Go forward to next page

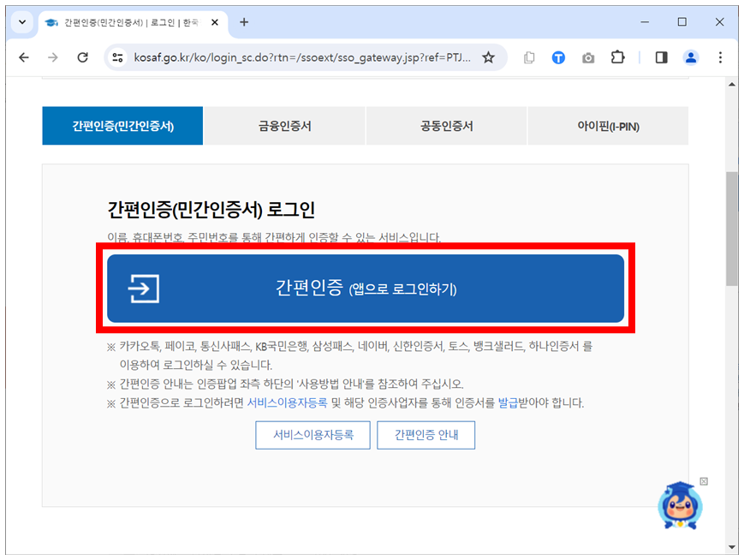click(x=53, y=57)
